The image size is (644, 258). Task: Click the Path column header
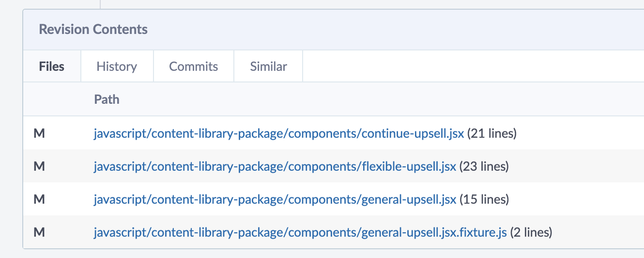click(107, 99)
